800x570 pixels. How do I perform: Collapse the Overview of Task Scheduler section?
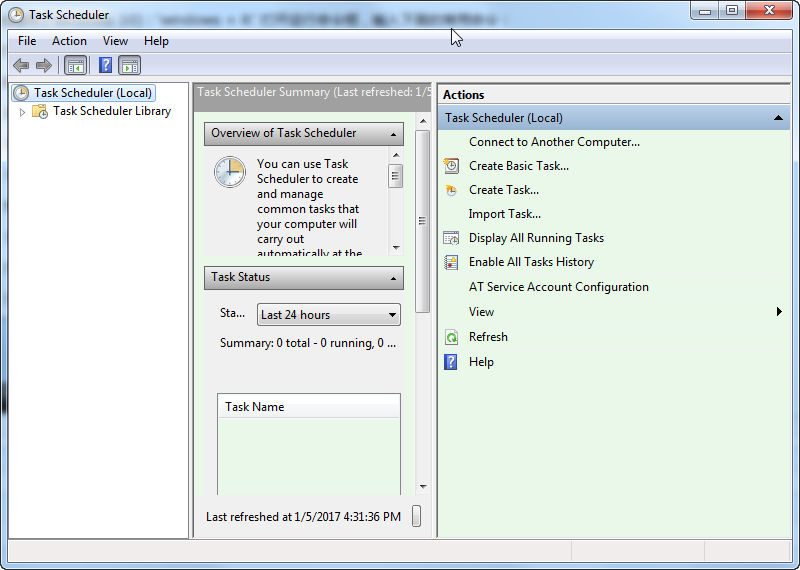[x=393, y=134]
